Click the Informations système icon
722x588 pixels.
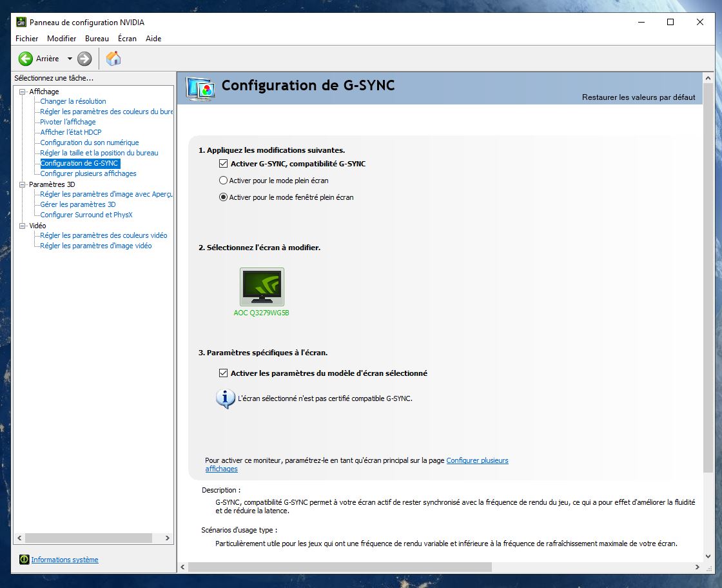pyautogui.click(x=24, y=560)
